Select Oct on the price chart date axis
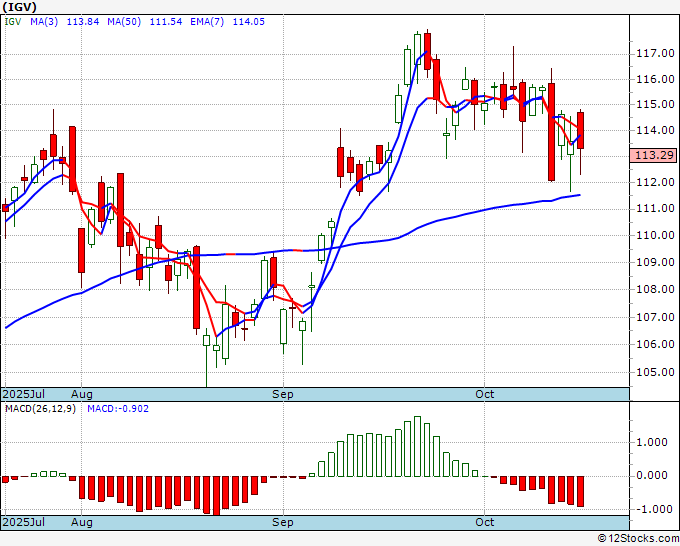 [x=484, y=394]
